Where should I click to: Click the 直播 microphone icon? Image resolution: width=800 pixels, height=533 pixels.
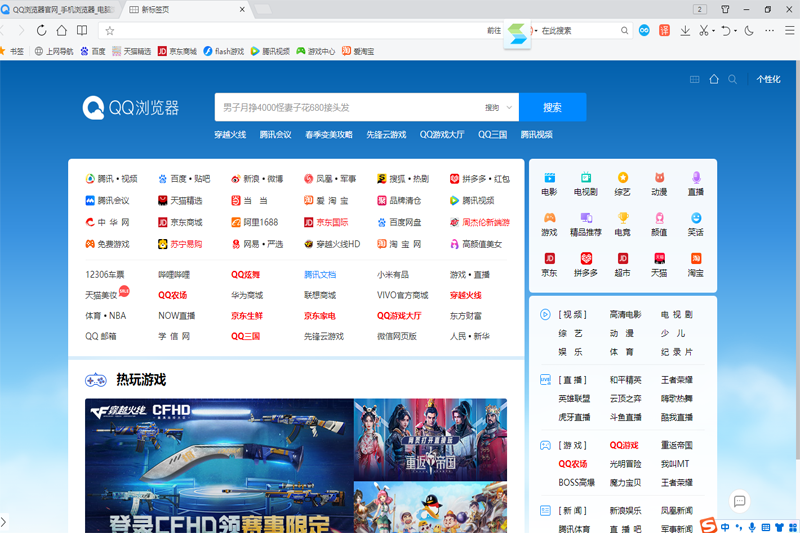[x=696, y=177]
